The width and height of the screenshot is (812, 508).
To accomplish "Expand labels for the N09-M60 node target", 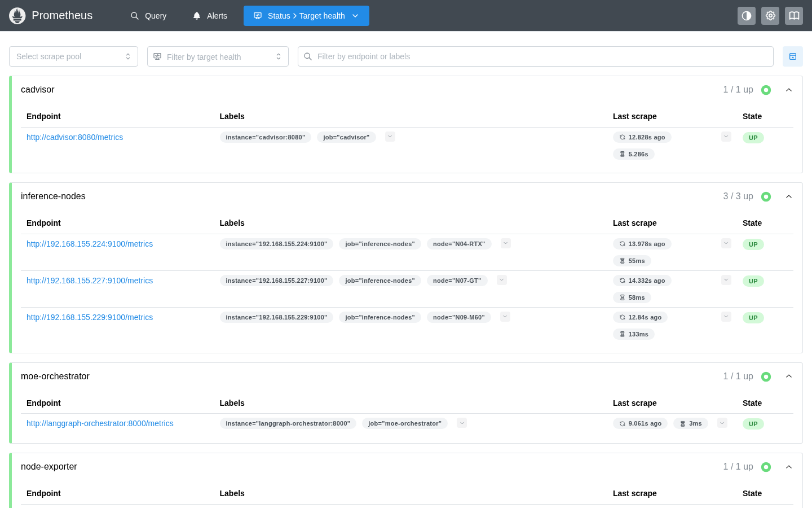I will 505,317.
